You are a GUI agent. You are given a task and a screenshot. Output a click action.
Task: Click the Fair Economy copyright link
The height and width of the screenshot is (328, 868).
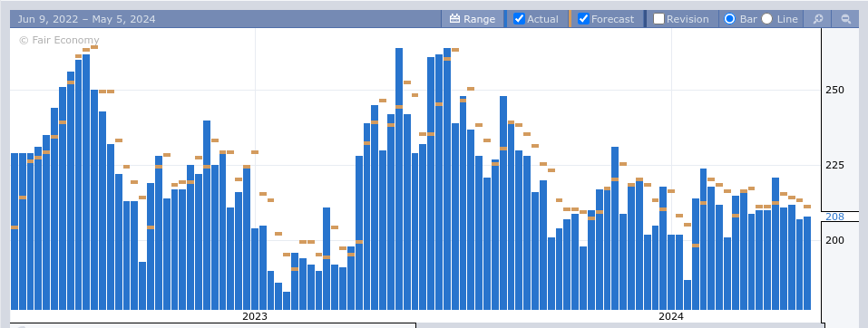(59, 41)
